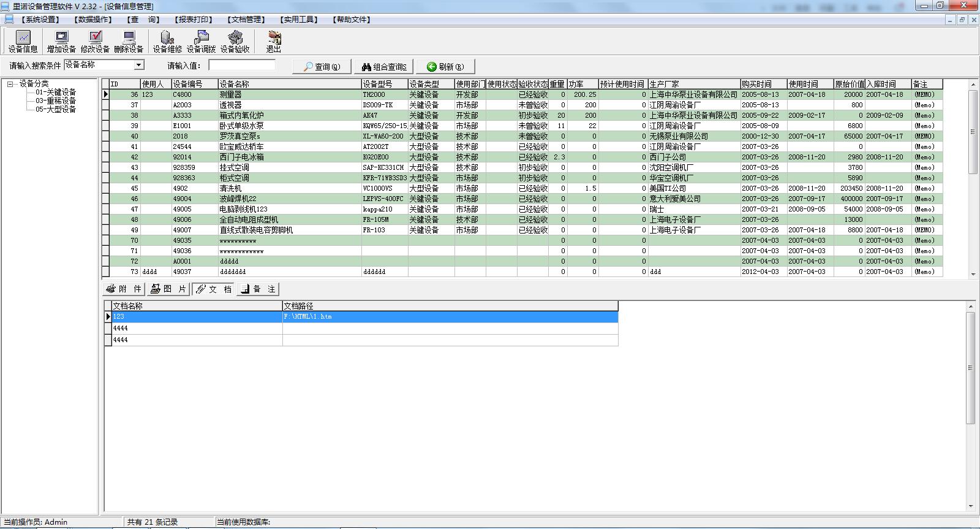Click the device table vertical scrollbar
980x529 pixels.
pyautogui.click(x=973, y=184)
